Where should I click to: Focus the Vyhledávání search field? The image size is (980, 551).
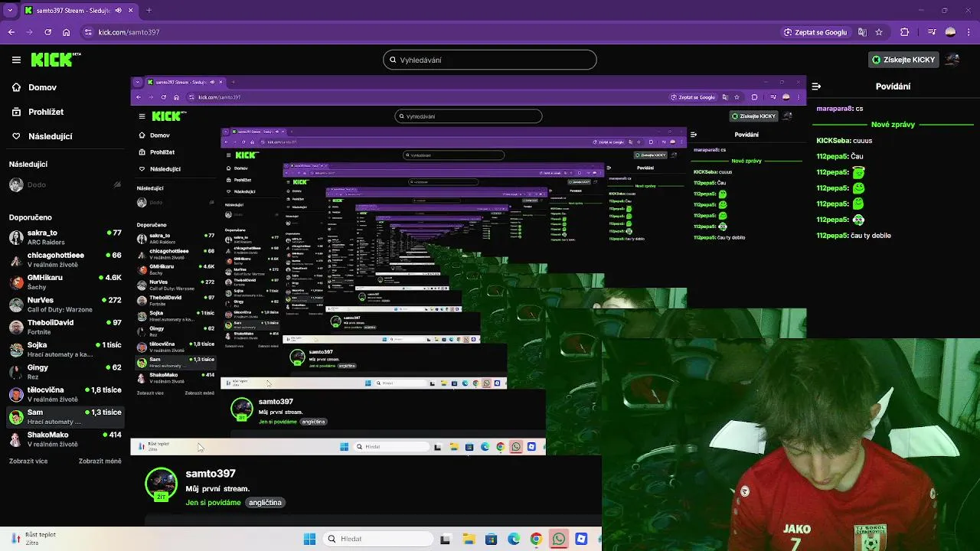[x=490, y=60]
